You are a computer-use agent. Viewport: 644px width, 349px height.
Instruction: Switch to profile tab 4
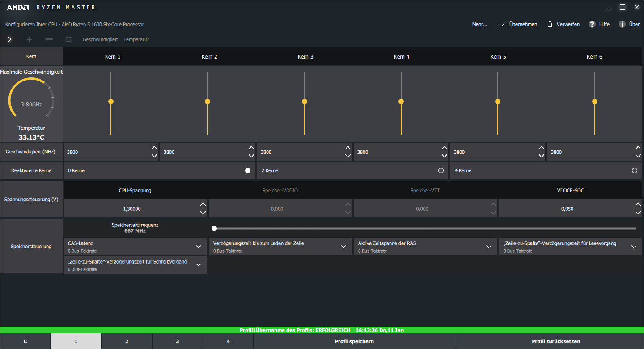coord(228,341)
